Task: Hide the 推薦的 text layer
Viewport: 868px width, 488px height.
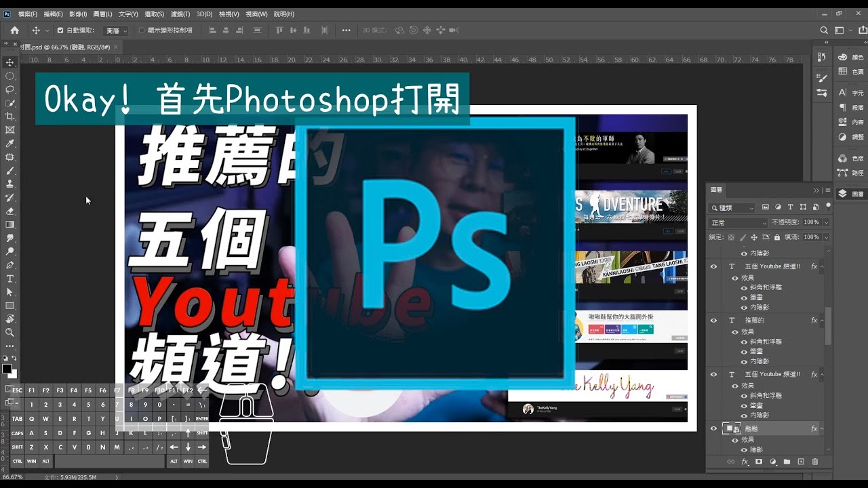Action: tap(713, 321)
